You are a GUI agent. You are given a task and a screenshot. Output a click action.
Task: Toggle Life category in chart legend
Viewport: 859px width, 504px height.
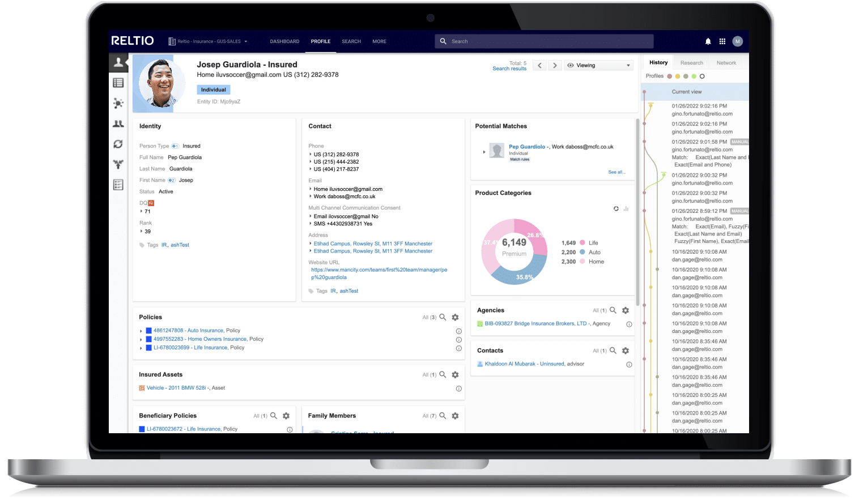[x=582, y=242]
